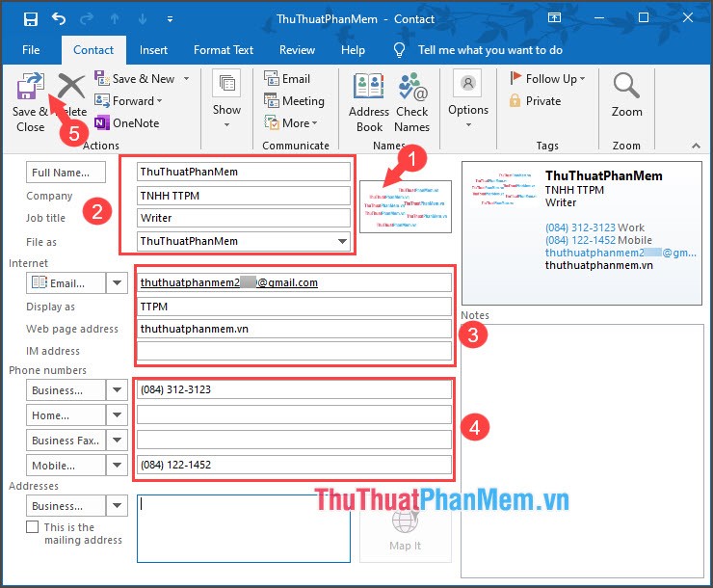Screen dimensions: 713x588
Task: Click the Job title field with Writer
Action: click(243, 218)
